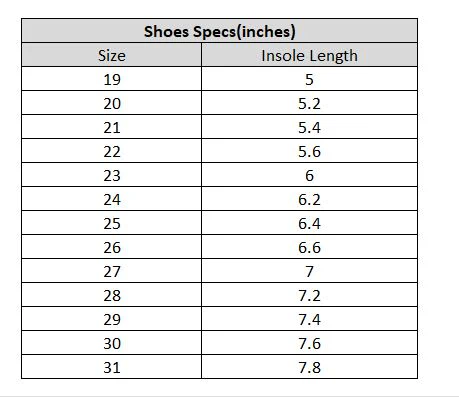Image resolution: width=459 pixels, height=397 pixels.
Task: Select size cell 21
Action: (112, 127)
